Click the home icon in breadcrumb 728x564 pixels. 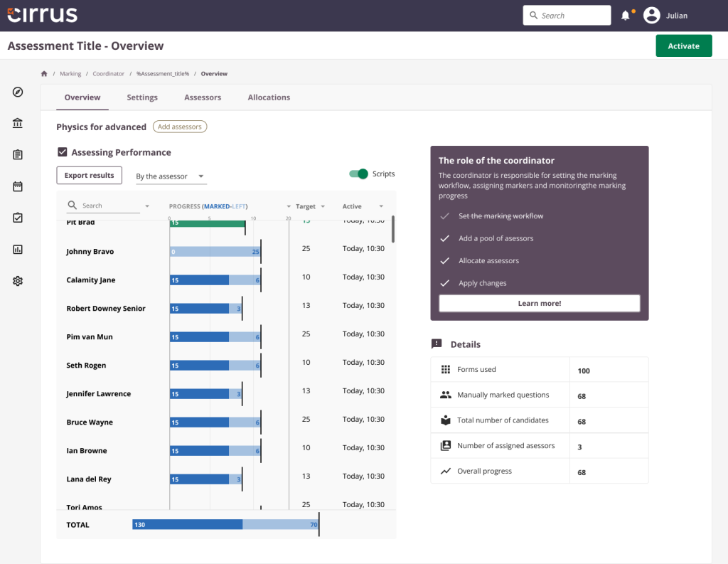point(44,73)
